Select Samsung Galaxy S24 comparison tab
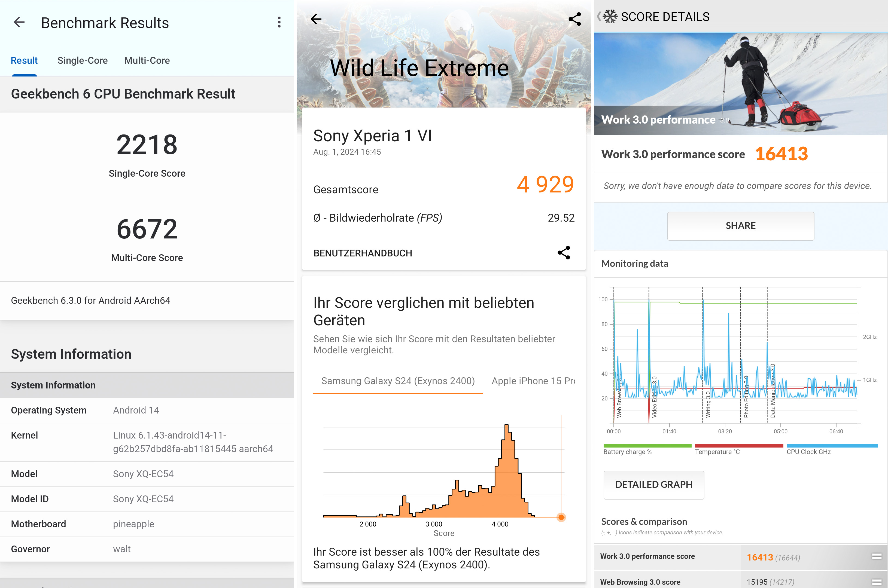 [x=398, y=381]
